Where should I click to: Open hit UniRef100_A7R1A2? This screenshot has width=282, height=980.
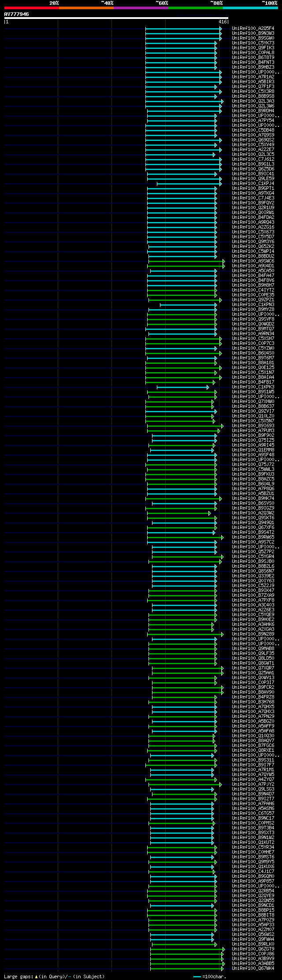(x=253, y=77)
